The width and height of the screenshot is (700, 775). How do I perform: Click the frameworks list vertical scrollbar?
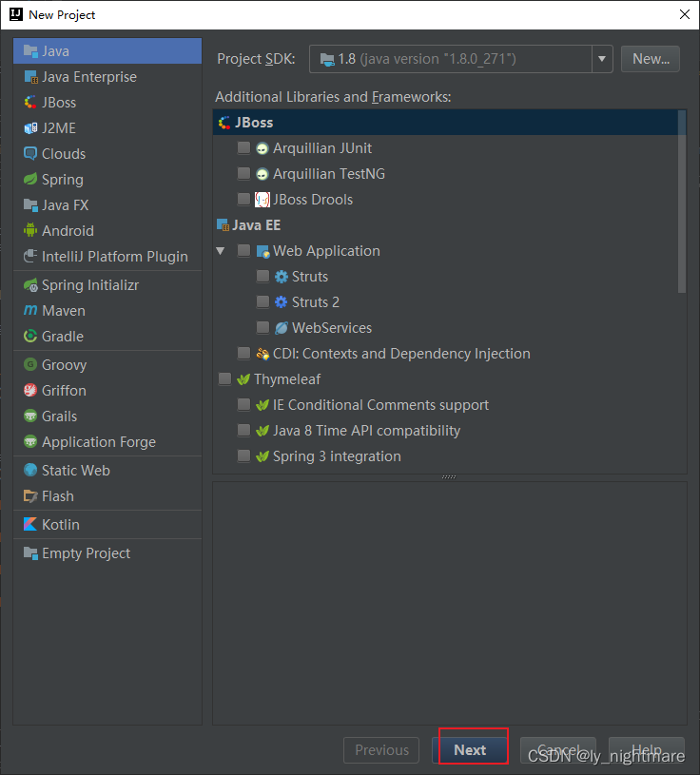[x=682, y=202]
